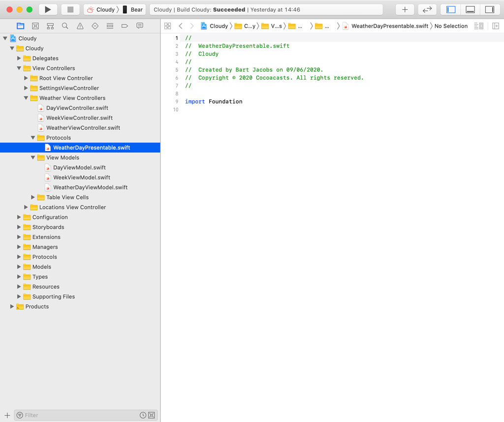Open the Find navigator magnifying glass
The image size is (504, 422).
click(x=64, y=26)
